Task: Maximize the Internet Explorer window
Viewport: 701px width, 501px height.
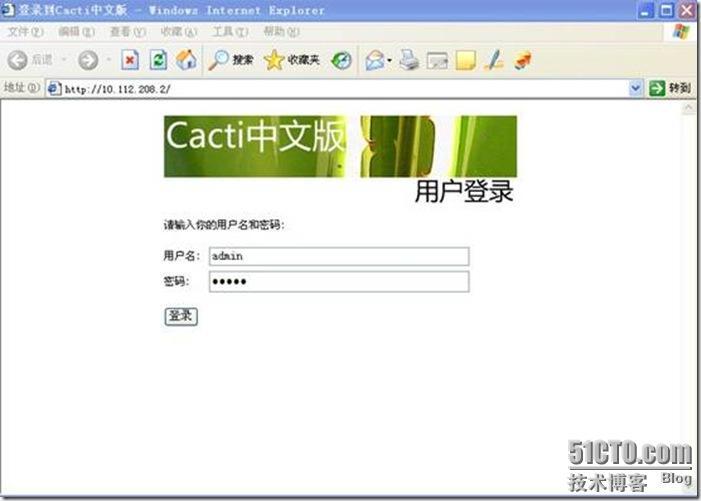Action: [666, 10]
